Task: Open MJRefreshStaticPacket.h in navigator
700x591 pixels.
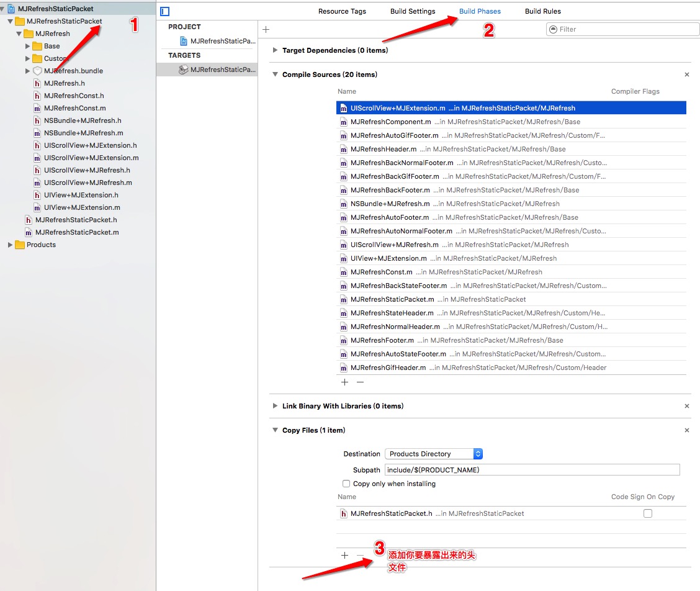Action: tap(76, 220)
